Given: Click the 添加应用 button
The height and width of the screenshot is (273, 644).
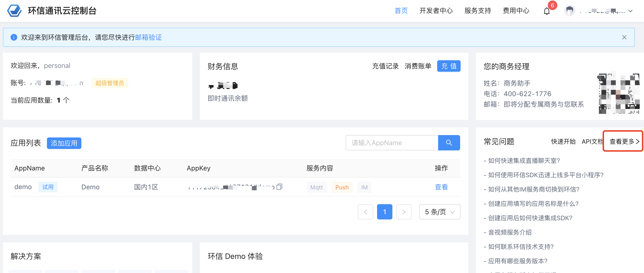Looking at the screenshot, I should 64,143.
